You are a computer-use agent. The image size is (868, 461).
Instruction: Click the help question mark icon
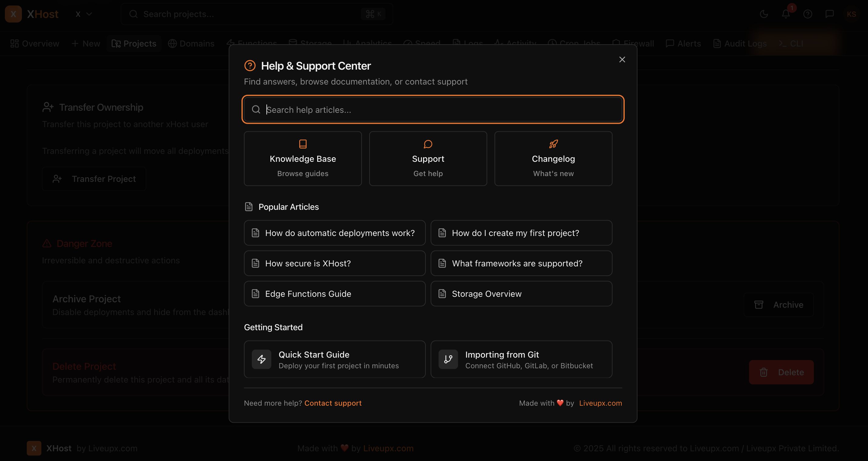[x=808, y=14]
